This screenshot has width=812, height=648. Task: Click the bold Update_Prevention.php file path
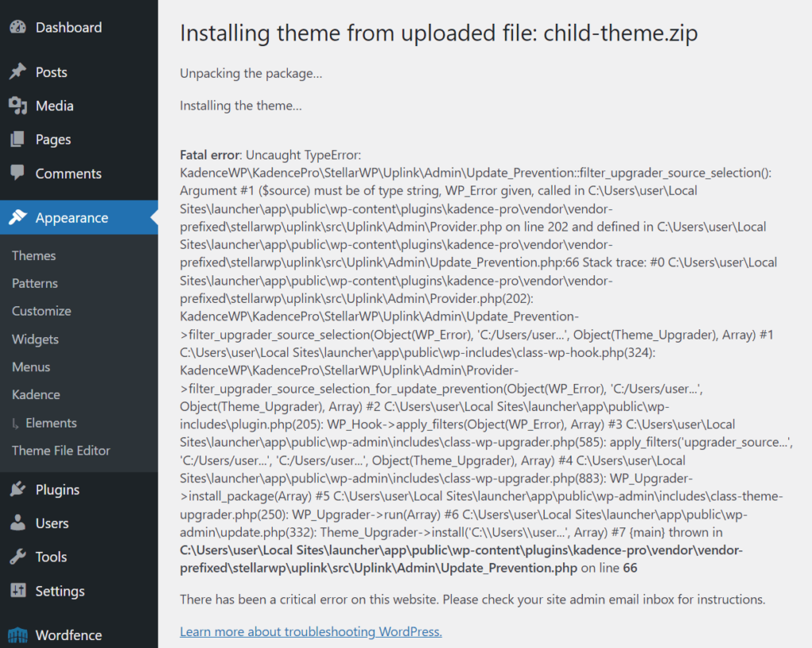pyautogui.click(x=462, y=559)
